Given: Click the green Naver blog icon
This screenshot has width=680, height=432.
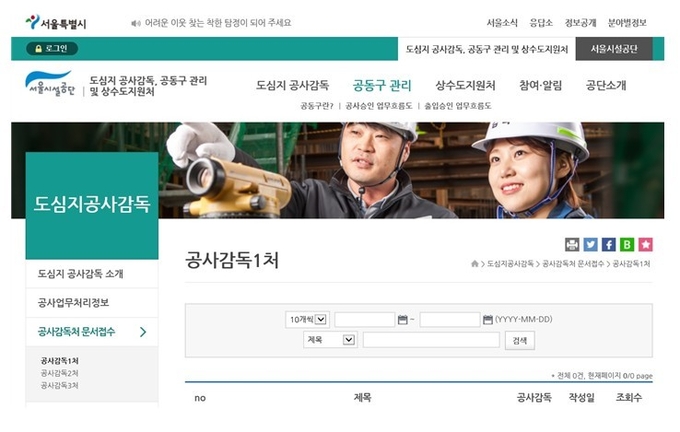Looking at the screenshot, I should pyautogui.click(x=627, y=245).
